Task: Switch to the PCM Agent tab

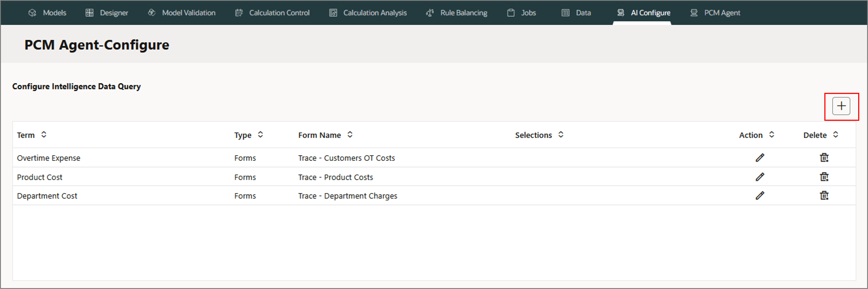Action: [x=715, y=13]
